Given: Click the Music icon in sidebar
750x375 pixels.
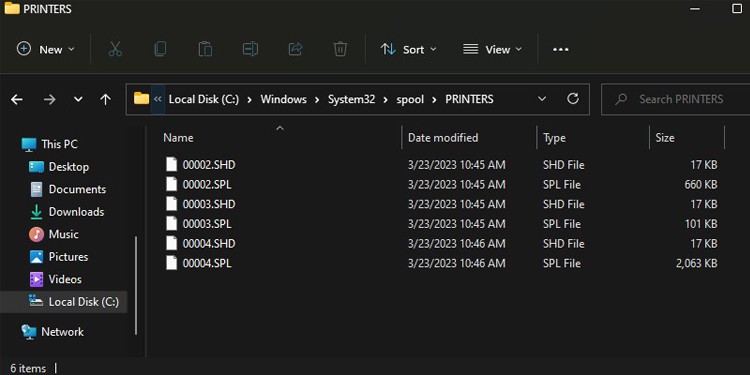Looking at the screenshot, I should pyautogui.click(x=37, y=234).
